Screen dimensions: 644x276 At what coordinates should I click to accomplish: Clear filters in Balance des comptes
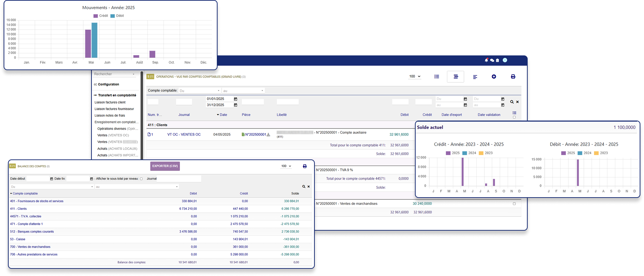click(x=309, y=186)
